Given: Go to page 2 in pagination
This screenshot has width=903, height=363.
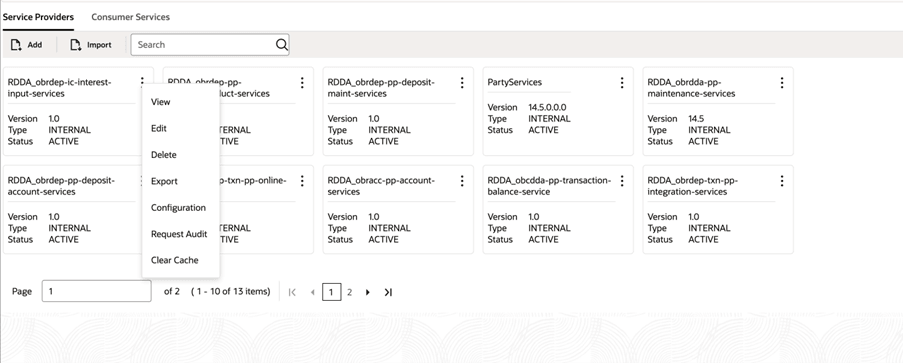Looking at the screenshot, I should coord(349,292).
